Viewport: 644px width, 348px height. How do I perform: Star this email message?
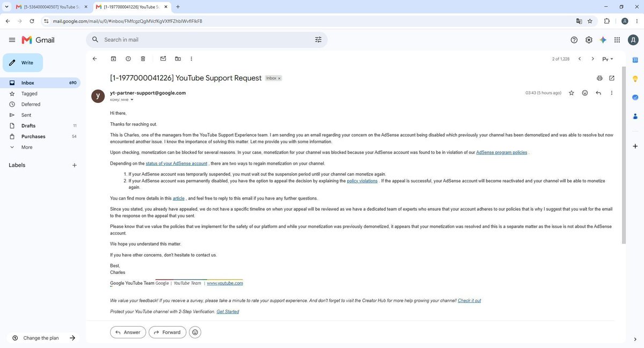click(572, 93)
